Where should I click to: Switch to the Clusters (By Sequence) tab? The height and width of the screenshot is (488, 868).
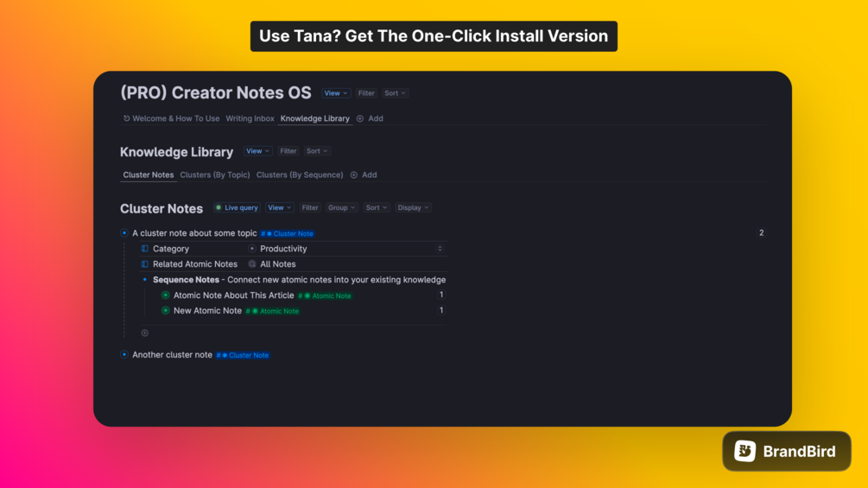(300, 174)
